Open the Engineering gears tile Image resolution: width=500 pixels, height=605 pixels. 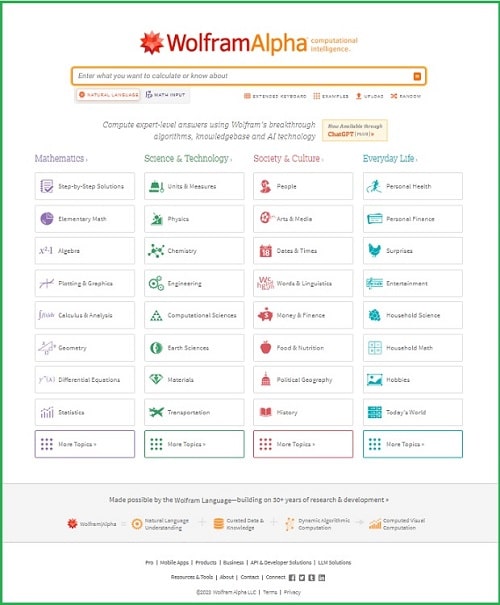pyautogui.click(x=194, y=283)
